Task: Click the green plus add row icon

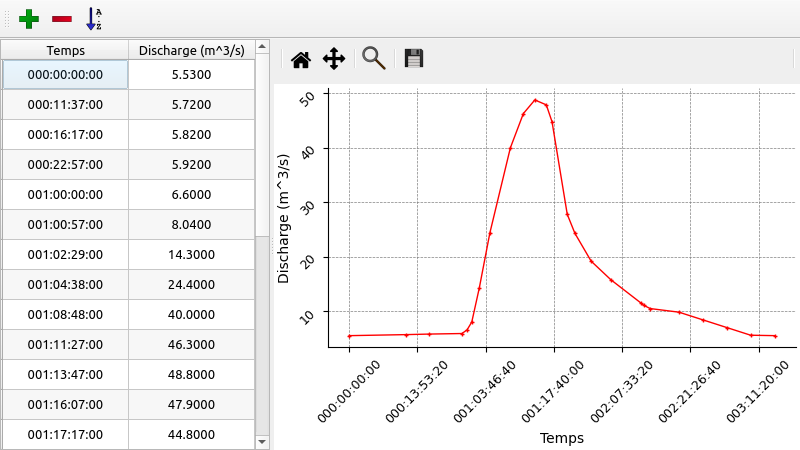Action: click(x=30, y=18)
